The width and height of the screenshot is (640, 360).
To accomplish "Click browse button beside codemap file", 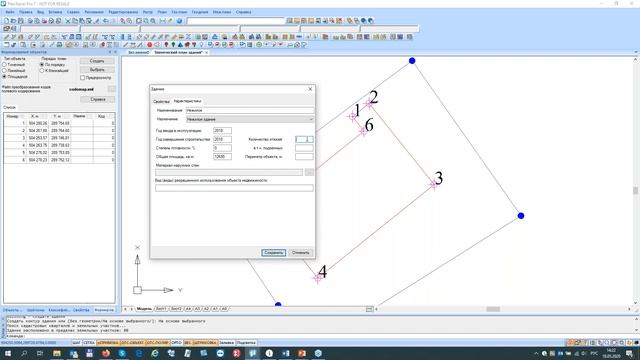I will tap(111, 89).
